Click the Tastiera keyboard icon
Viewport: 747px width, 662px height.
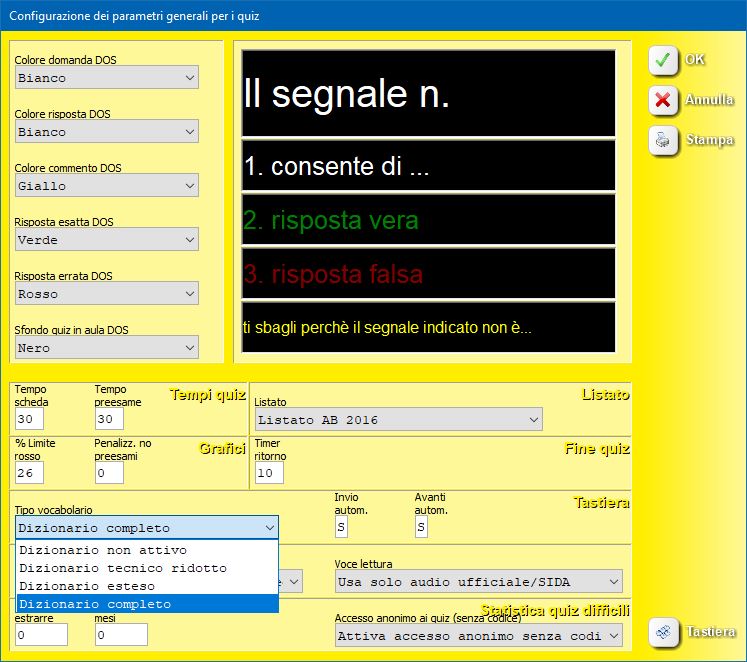click(x=662, y=632)
